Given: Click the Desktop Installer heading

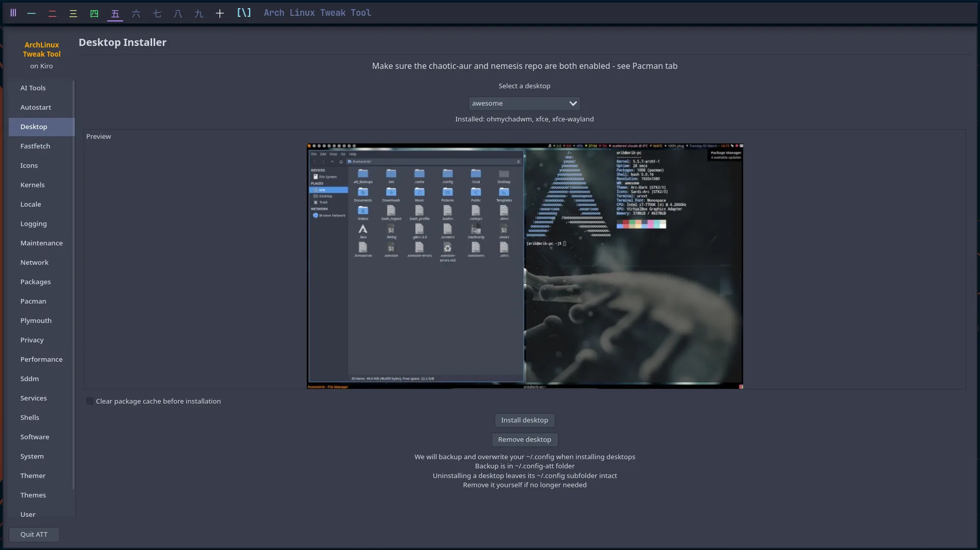Looking at the screenshot, I should click(x=122, y=42).
